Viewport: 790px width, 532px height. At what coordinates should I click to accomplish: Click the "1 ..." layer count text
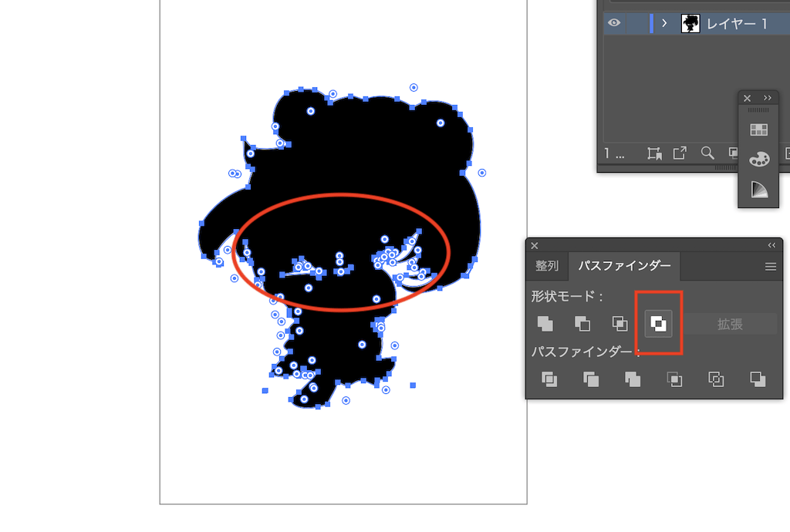click(x=614, y=153)
